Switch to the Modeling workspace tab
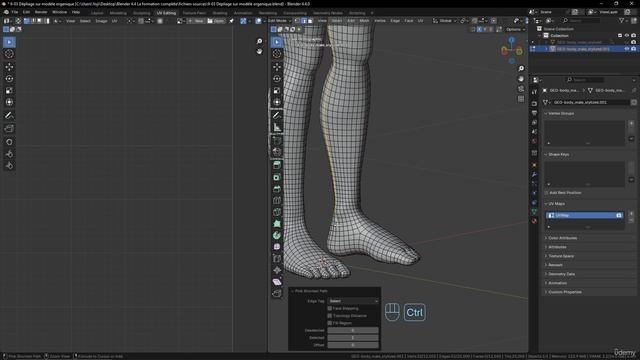The width and height of the screenshot is (640, 360). click(118, 13)
